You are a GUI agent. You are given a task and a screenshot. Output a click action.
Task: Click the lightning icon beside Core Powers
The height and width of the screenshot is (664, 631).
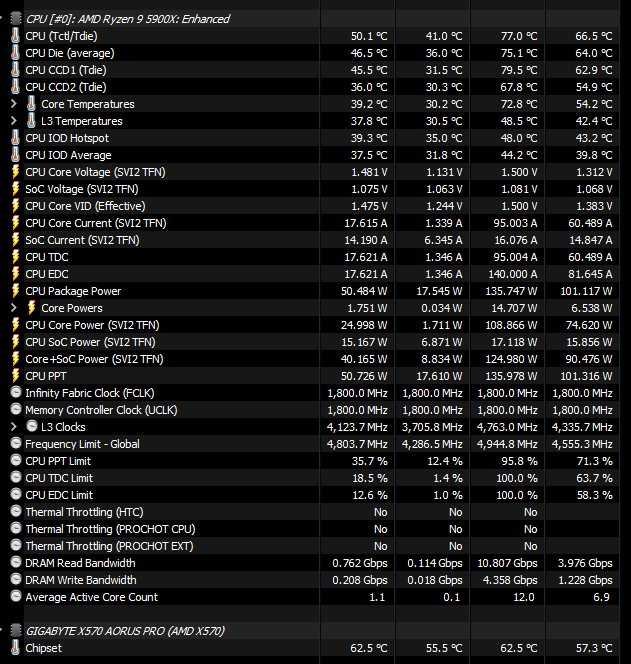[x=31, y=308]
